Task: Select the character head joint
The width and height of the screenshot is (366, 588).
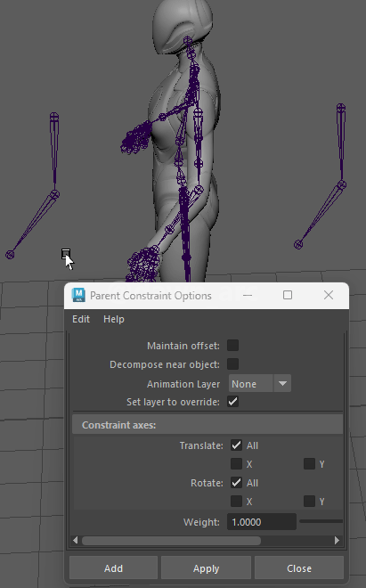Action: click(188, 40)
